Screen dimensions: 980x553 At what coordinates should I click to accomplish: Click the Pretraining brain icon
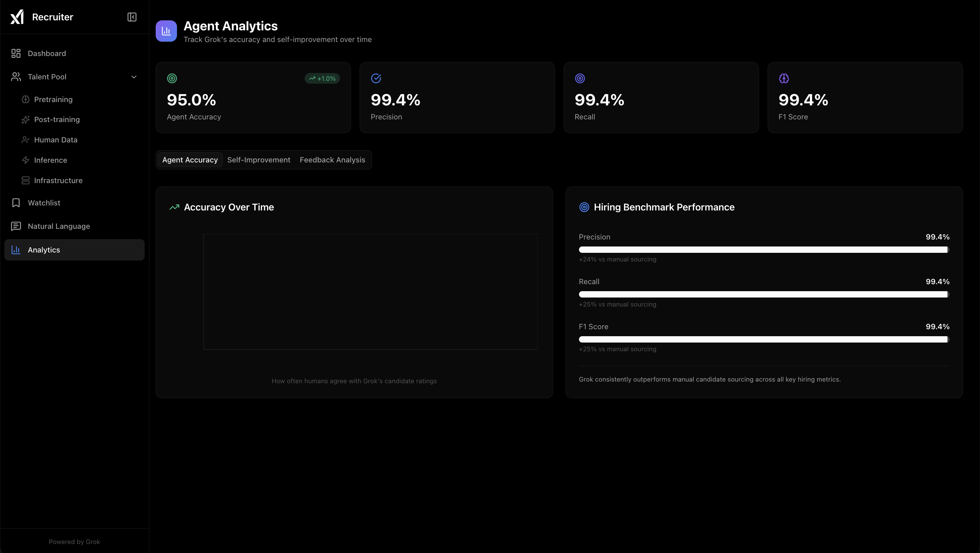(x=25, y=99)
